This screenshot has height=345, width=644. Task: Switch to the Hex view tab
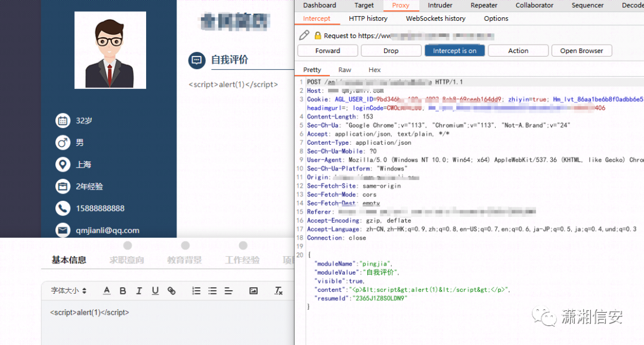click(374, 70)
